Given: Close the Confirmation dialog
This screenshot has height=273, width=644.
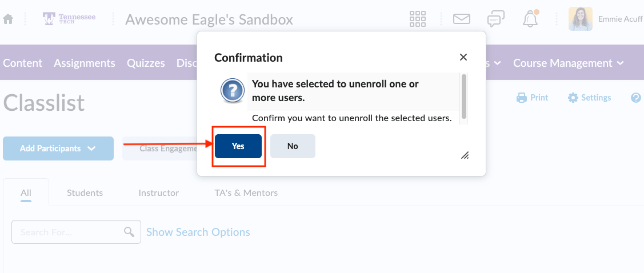Looking at the screenshot, I should tap(463, 57).
